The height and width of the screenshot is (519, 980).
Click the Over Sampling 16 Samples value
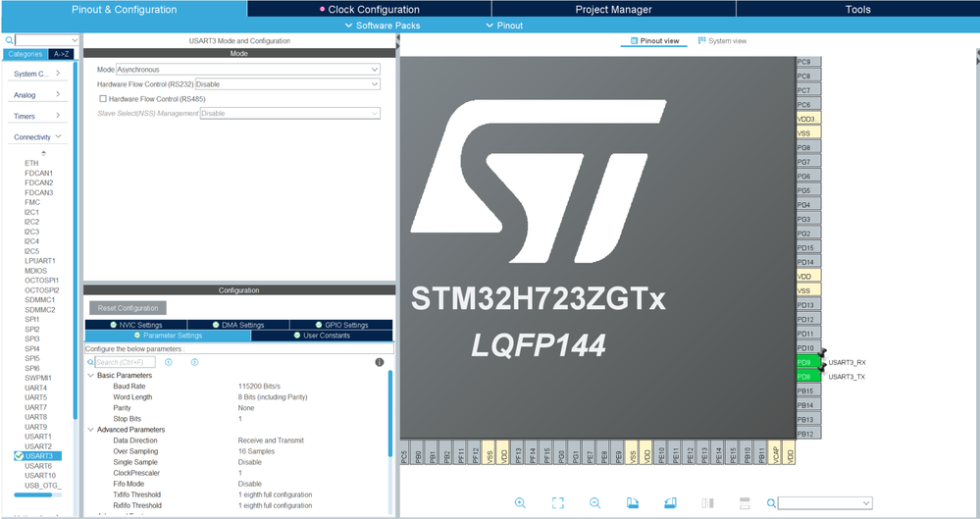click(256, 451)
